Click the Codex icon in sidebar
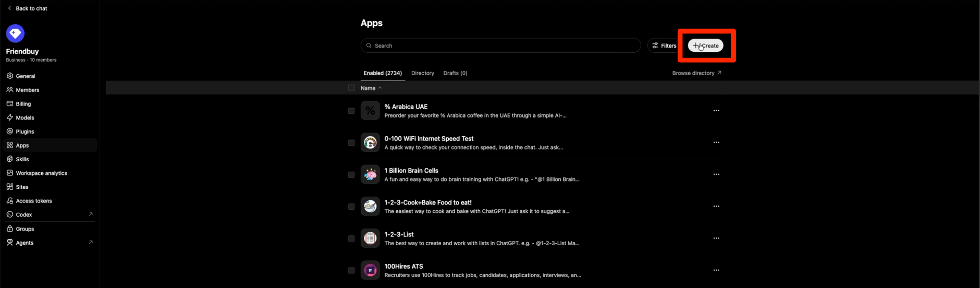 (x=10, y=214)
